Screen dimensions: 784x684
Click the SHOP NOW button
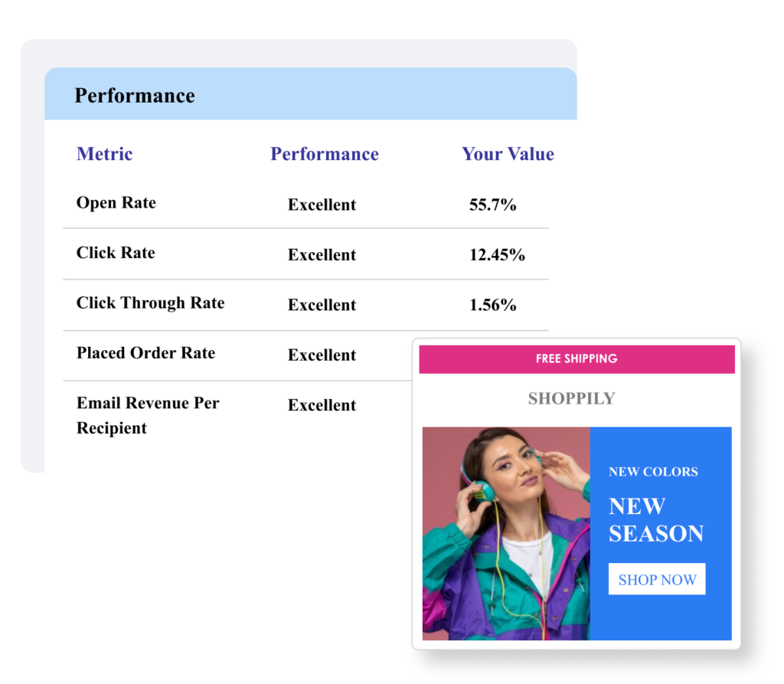coord(656,579)
